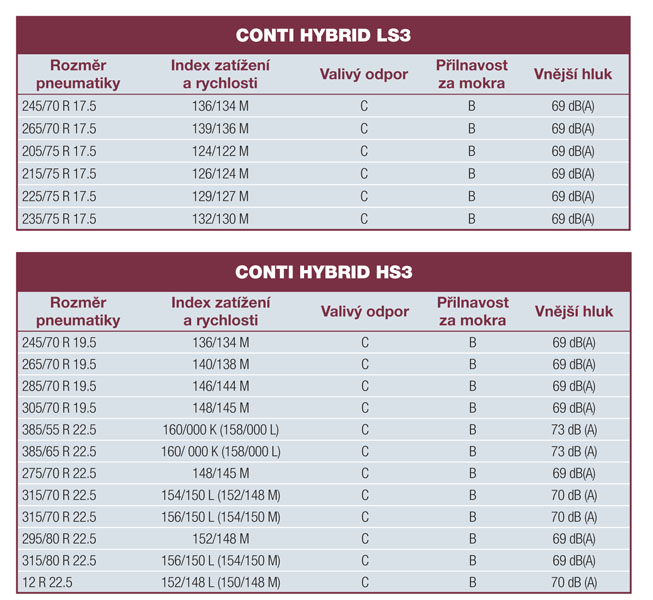Click wet grip B in the 12 R 22.5 row
Viewport: 653px width, 600px height.
point(472,582)
